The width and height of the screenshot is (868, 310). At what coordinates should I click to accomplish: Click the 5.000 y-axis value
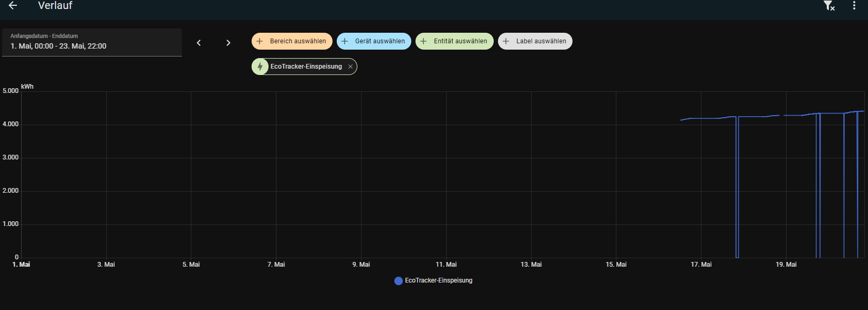click(11, 91)
